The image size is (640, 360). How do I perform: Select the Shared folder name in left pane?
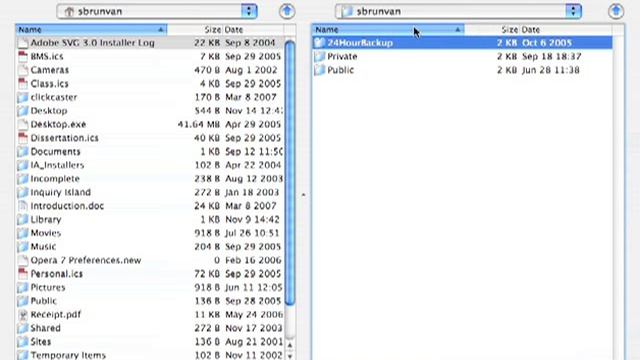pos(46,328)
